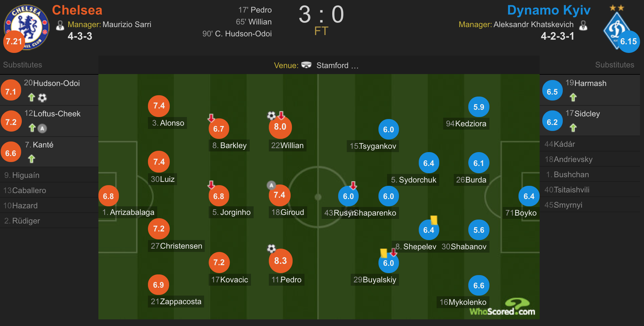The width and height of the screenshot is (644, 326).
Task: Open the Chelsea team name link
Action: click(77, 10)
